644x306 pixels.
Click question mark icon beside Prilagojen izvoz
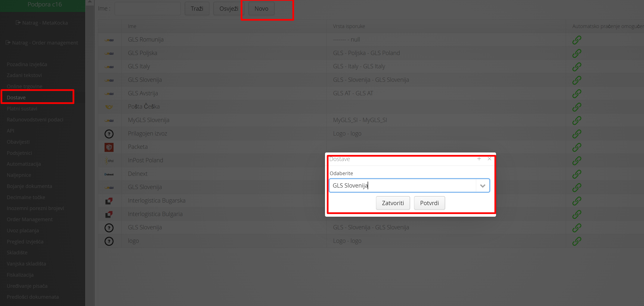point(109,134)
